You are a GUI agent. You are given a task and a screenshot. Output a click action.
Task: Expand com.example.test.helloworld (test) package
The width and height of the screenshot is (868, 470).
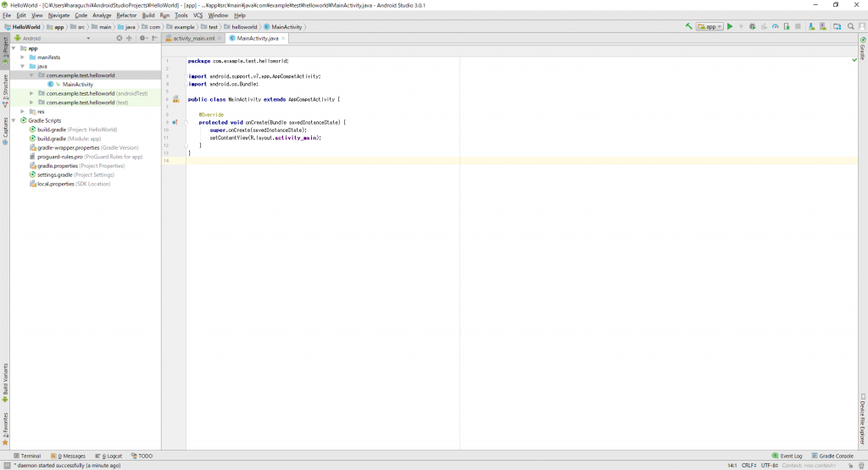coord(31,102)
